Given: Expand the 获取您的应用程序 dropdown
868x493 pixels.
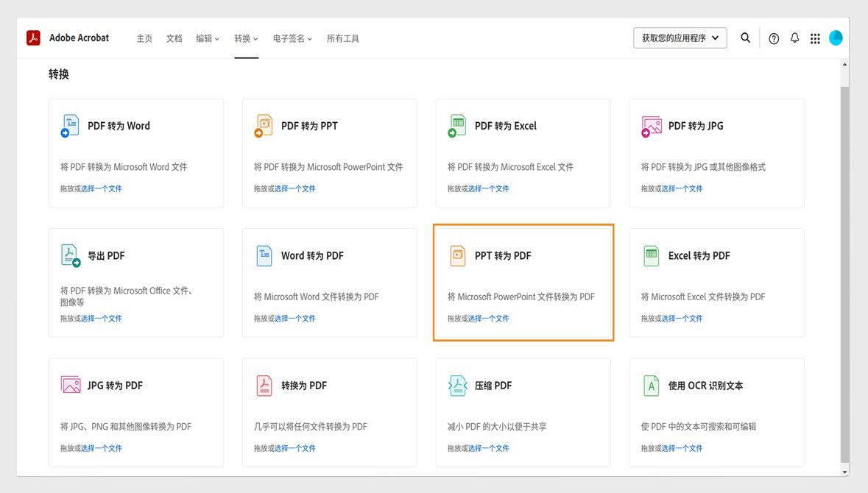Looking at the screenshot, I should click(x=680, y=37).
